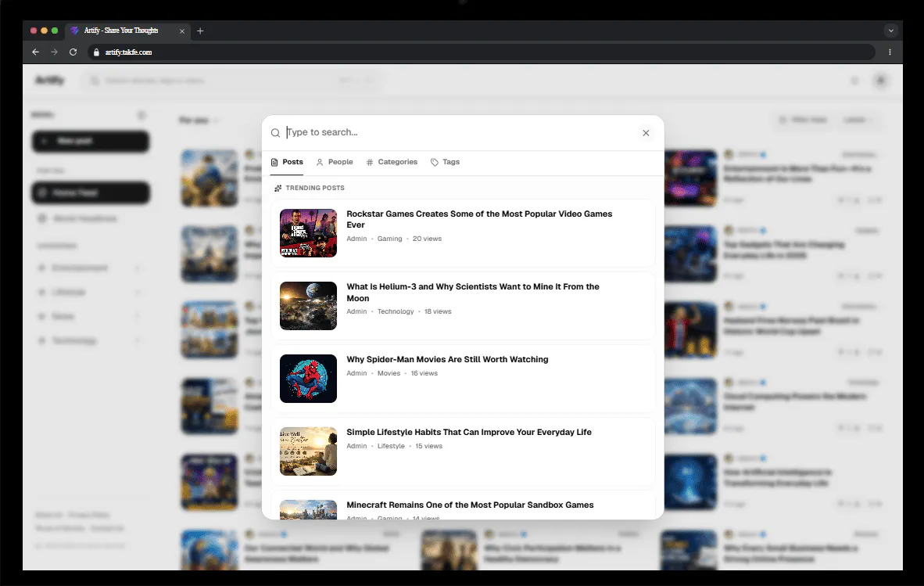
Task: Click '20 views' on the Rockstar post
Action: tap(428, 239)
